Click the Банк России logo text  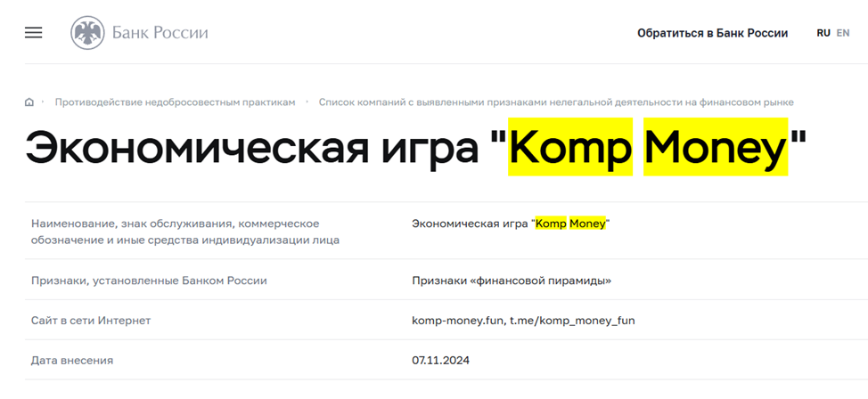tap(160, 33)
